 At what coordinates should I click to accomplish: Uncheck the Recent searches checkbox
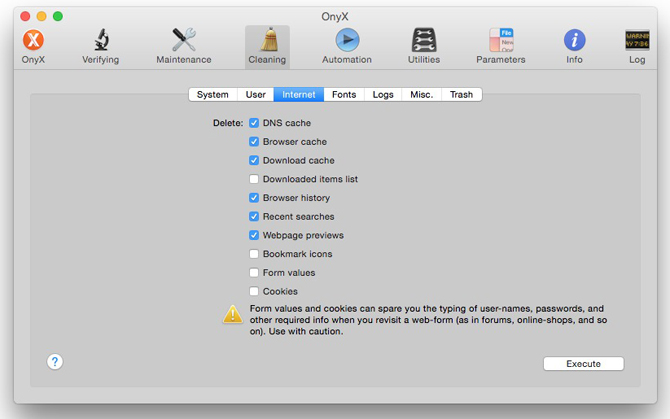254,217
